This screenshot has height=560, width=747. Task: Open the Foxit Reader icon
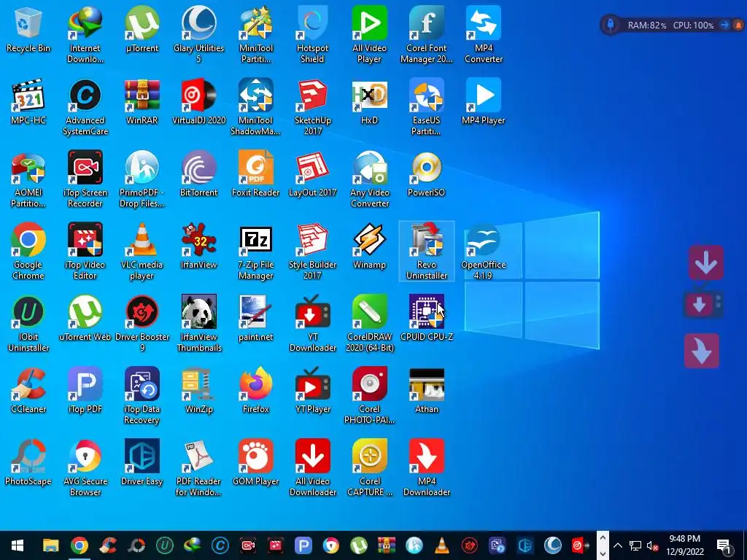pyautogui.click(x=256, y=174)
